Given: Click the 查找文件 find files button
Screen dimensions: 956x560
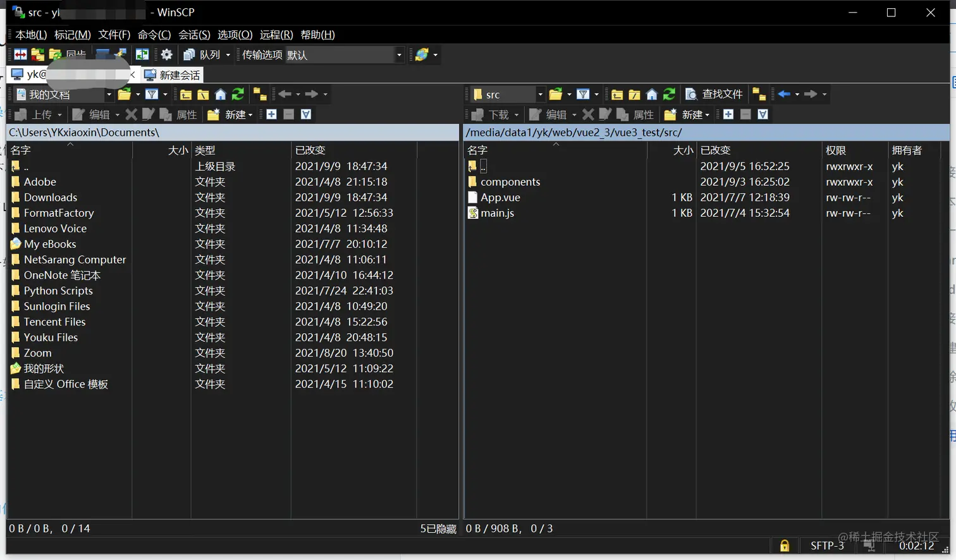Looking at the screenshot, I should tap(714, 94).
